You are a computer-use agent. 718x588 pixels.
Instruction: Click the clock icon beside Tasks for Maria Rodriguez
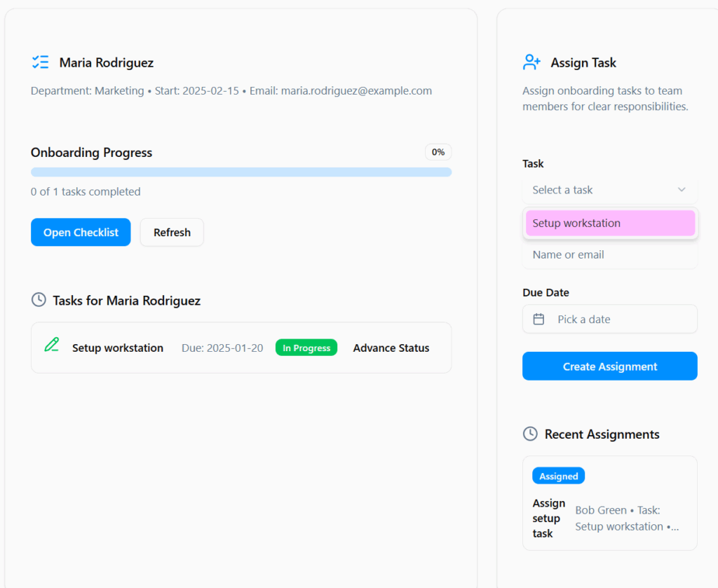coord(39,300)
